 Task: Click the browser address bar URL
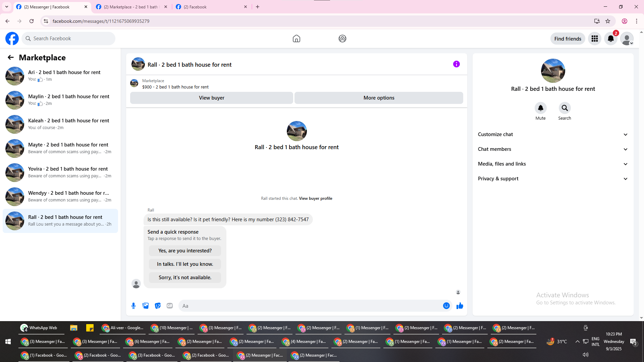101,21
